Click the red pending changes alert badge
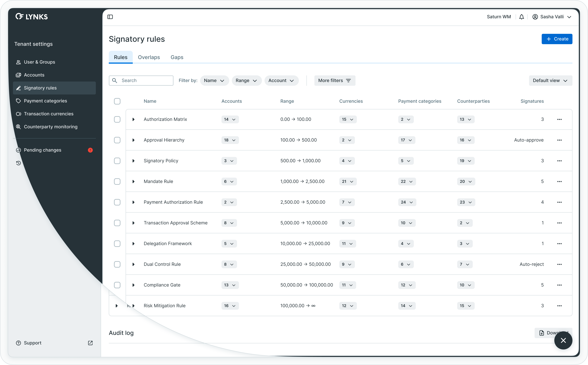Viewport: 588px width, 365px height. point(90,150)
